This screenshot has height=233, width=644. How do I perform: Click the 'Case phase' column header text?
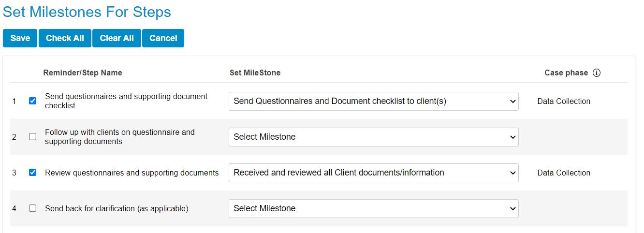coord(566,73)
